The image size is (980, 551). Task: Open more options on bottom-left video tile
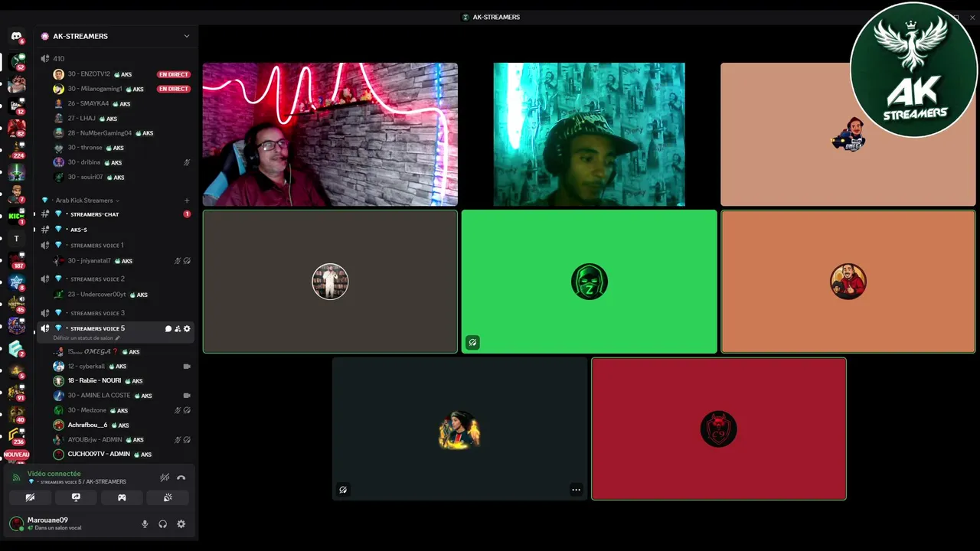point(576,490)
